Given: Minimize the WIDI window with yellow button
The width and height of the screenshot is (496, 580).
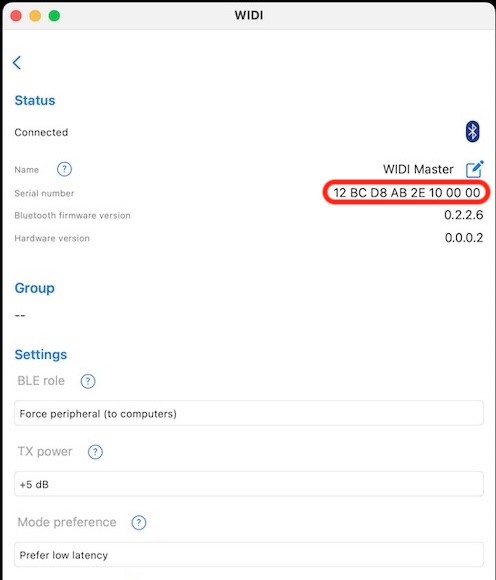Looking at the screenshot, I should click(35, 16).
